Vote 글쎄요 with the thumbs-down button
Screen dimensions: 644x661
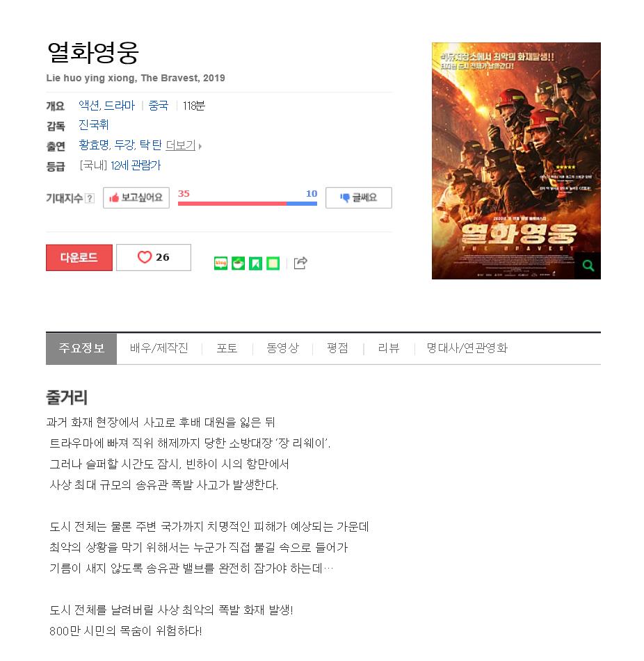(358, 197)
